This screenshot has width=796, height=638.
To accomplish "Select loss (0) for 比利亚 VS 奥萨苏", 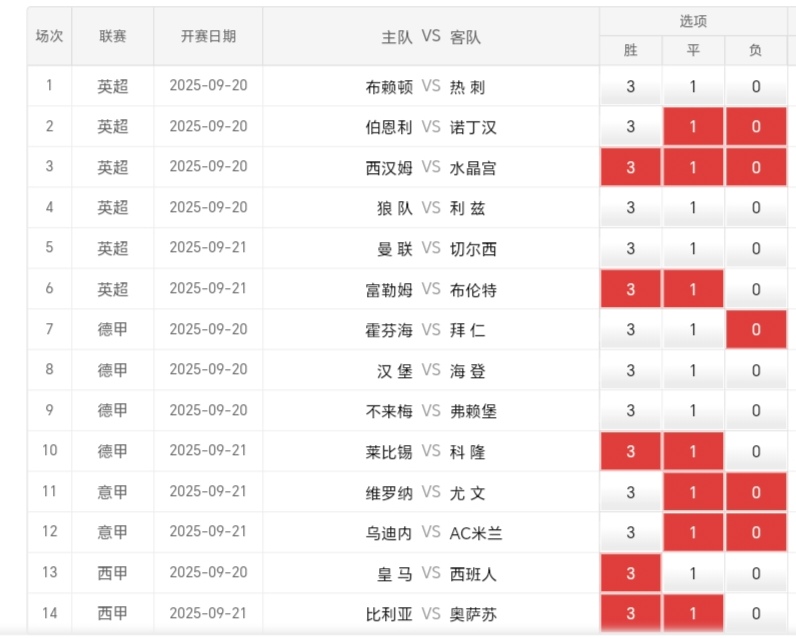I will point(756,613).
